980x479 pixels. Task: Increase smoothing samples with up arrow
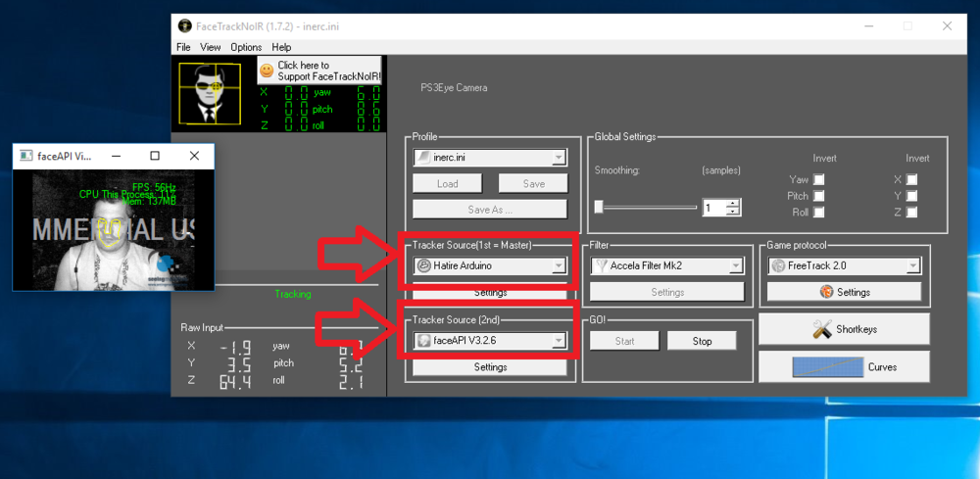733,203
